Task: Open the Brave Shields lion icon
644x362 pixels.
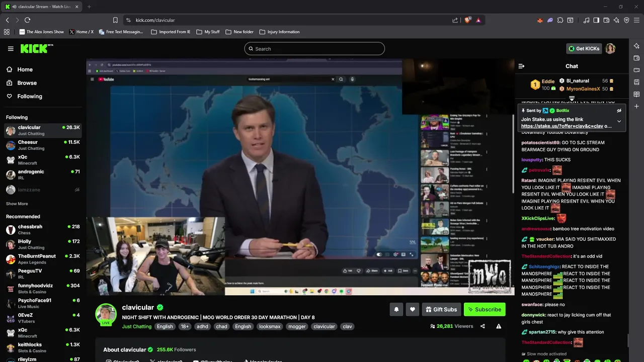Action: coord(467,20)
